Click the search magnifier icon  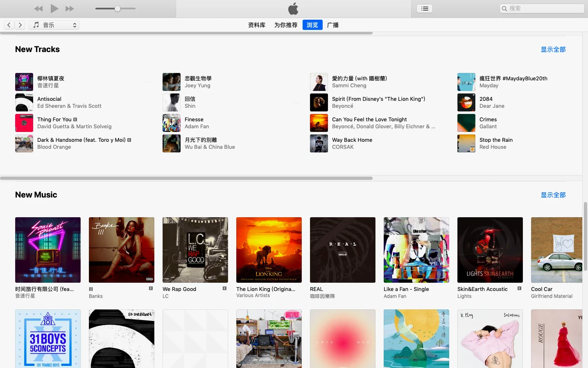tap(504, 9)
